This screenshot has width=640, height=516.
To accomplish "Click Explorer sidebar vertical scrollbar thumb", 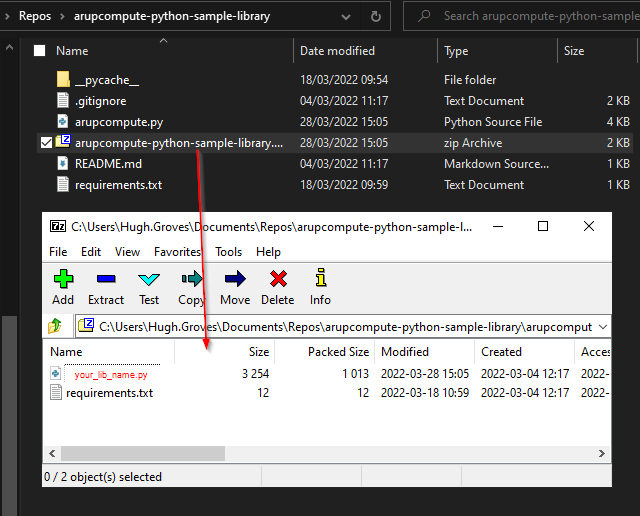I will [9, 416].
